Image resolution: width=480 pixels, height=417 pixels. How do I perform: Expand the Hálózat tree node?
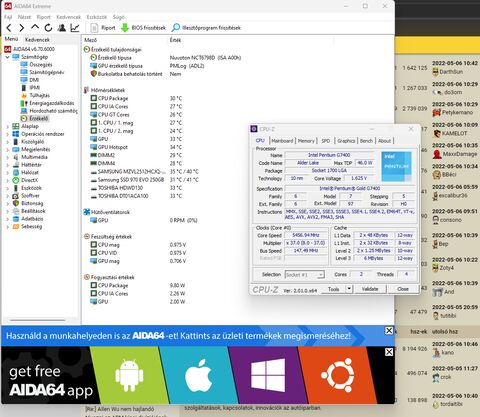tap(8, 172)
